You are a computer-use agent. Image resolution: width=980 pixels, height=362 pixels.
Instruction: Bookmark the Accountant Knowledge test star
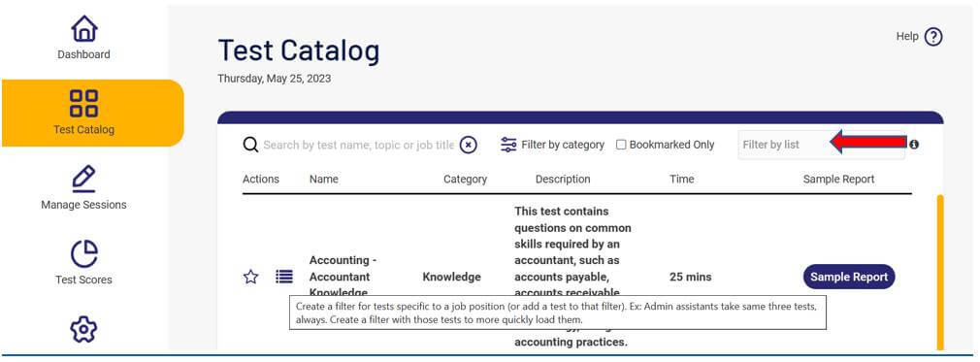tap(250, 277)
